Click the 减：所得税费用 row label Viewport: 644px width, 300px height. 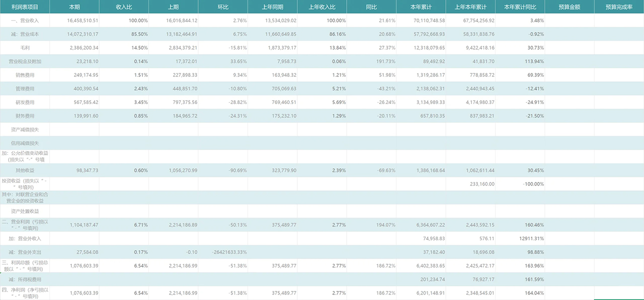(x=25, y=279)
